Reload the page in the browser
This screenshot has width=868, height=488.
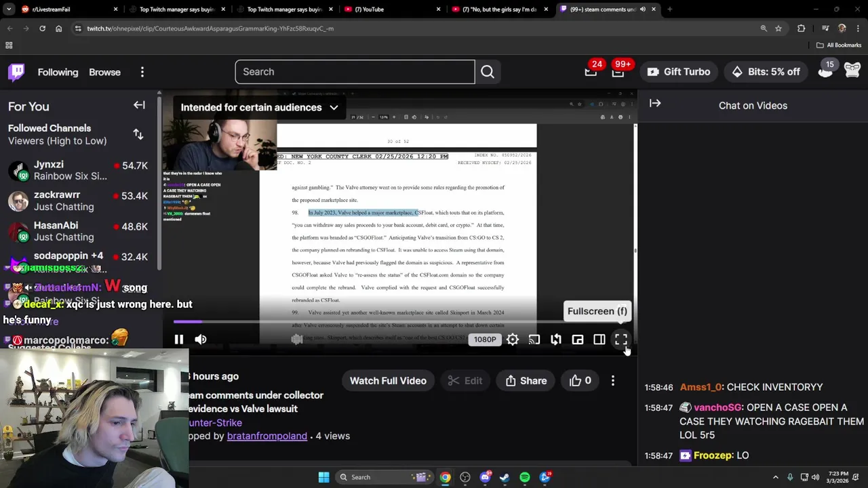coord(42,28)
